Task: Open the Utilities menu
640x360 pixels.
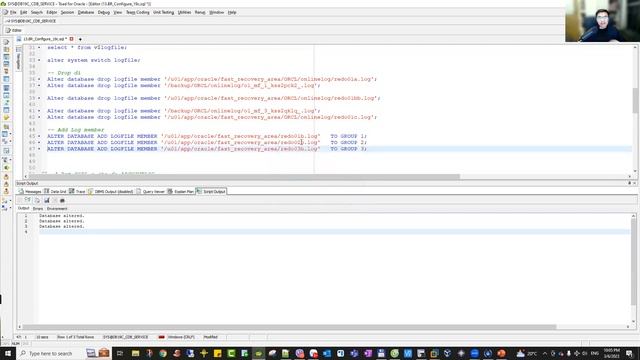Action: coord(184,13)
